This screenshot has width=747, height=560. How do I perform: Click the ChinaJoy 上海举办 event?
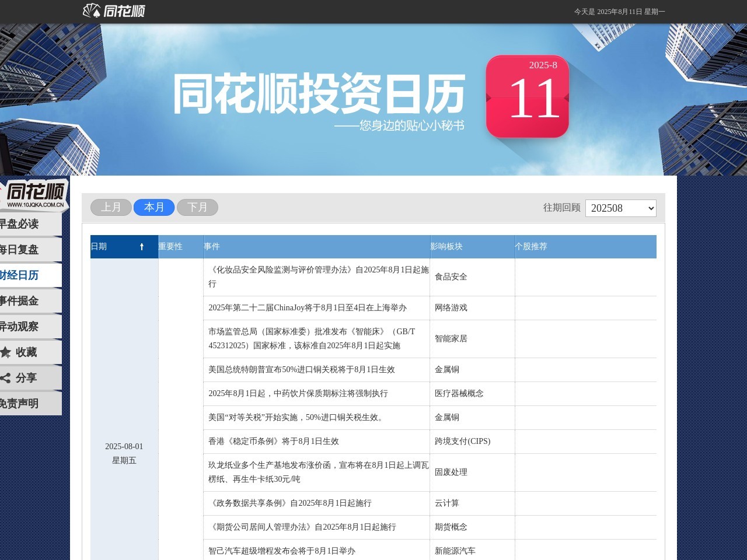(x=308, y=308)
